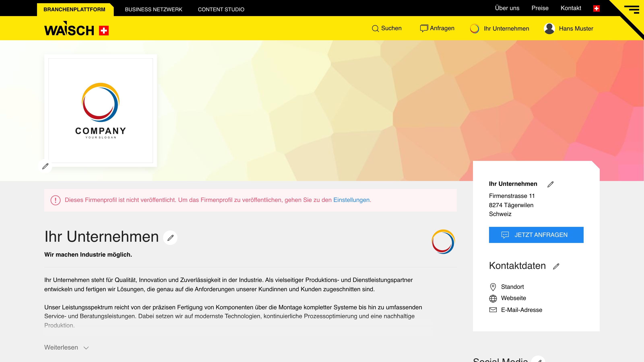Open Kontakt in the top menu
This screenshot has width=644, height=362.
click(x=571, y=8)
